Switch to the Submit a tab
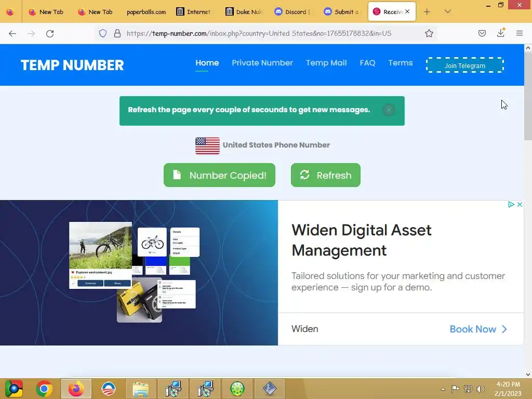The image size is (532, 399). click(342, 12)
